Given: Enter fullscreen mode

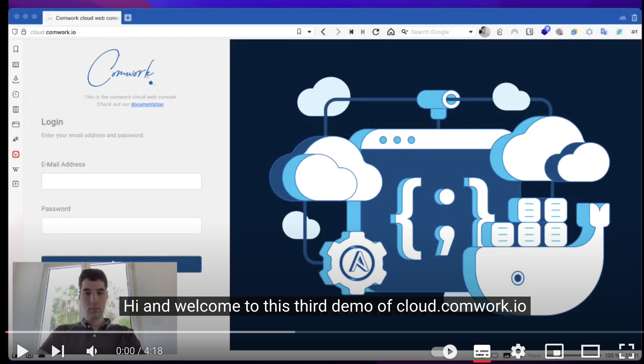Looking at the screenshot, I should pyautogui.click(x=627, y=351).
